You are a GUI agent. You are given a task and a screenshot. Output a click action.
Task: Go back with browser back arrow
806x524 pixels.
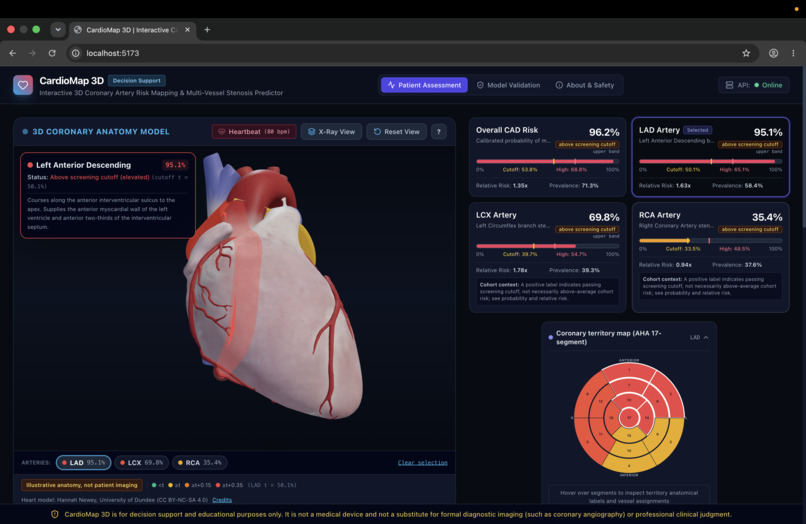[13, 53]
